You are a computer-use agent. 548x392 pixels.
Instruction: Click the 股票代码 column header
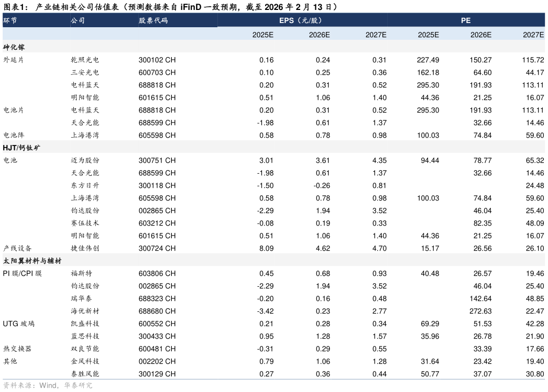pos(153,20)
